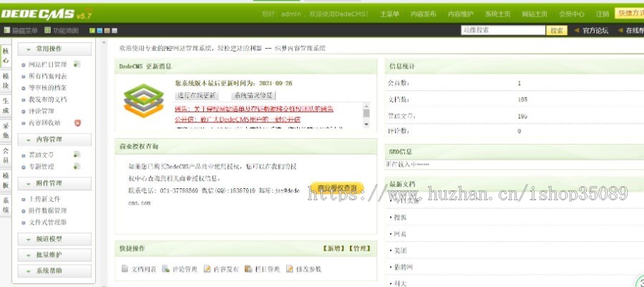Go to 网站主页 in the top navigation
Image resolution: width=644 pixels, height=287 pixels.
pyautogui.click(x=535, y=14)
